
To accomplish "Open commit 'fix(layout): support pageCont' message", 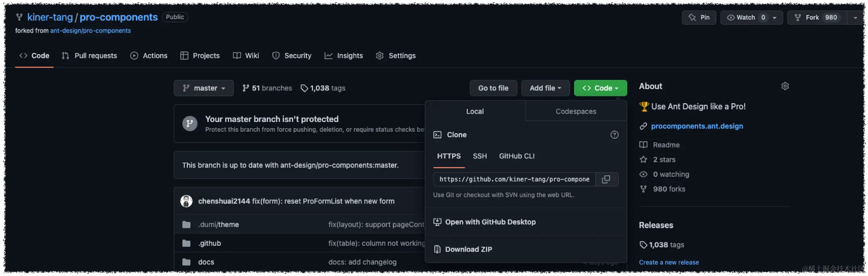I will (x=376, y=225).
